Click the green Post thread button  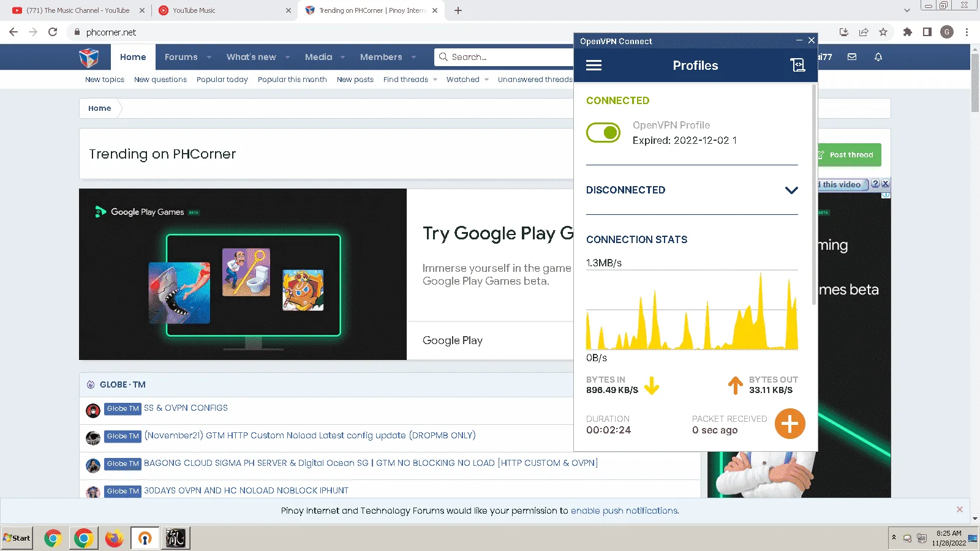[x=850, y=155]
